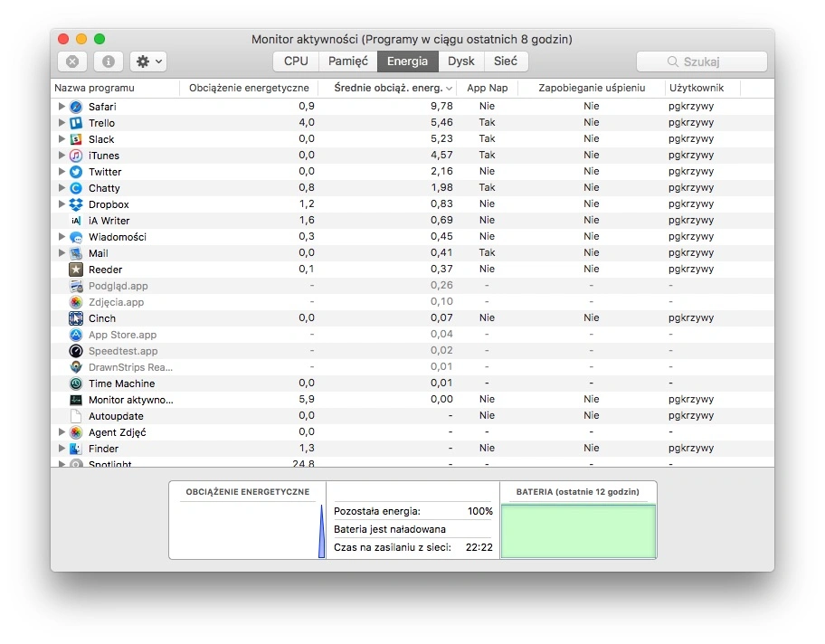Open the gear actions dropdown menu

pyautogui.click(x=149, y=62)
